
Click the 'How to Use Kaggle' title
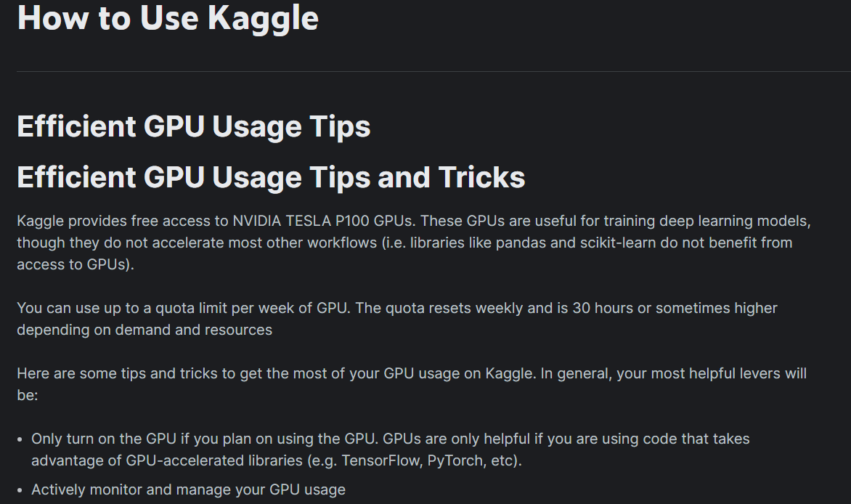pyautogui.click(x=168, y=18)
